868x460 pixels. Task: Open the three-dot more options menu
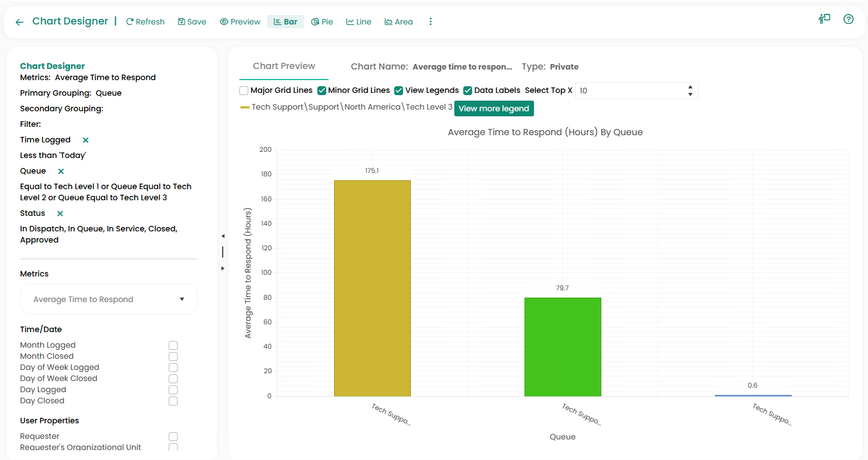[430, 22]
